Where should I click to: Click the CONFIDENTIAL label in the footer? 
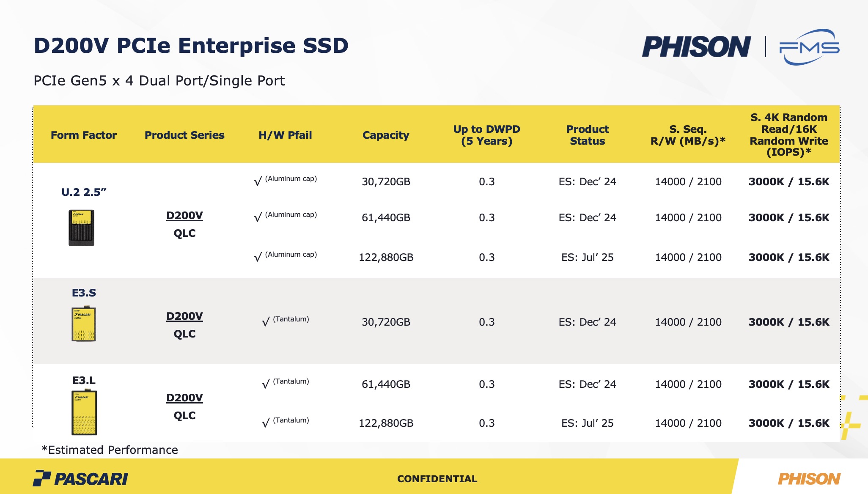point(437,479)
